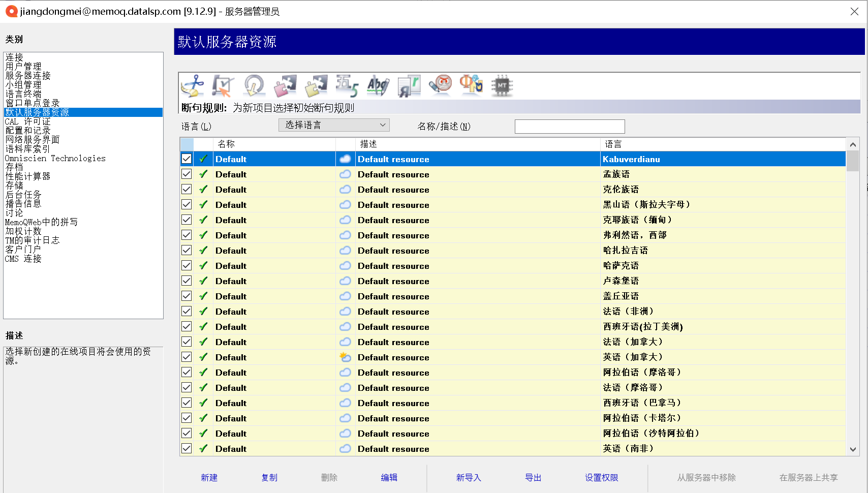Select Omniscien Technologies category
The width and height of the screenshot is (868, 493).
click(x=55, y=158)
